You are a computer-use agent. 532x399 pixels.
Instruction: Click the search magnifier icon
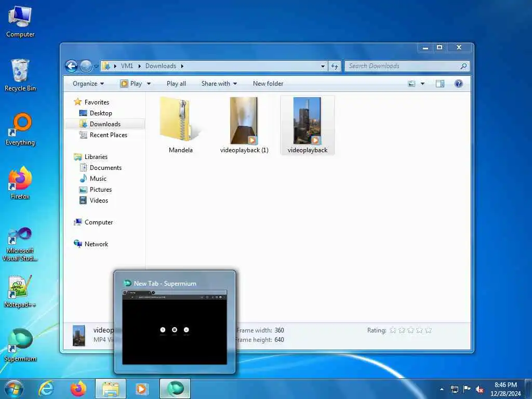[463, 66]
